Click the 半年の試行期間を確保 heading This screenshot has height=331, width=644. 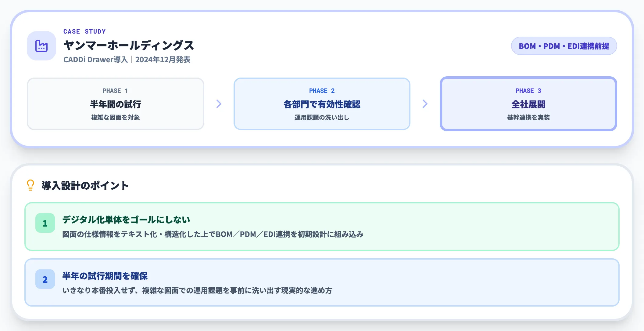(x=105, y=276)
